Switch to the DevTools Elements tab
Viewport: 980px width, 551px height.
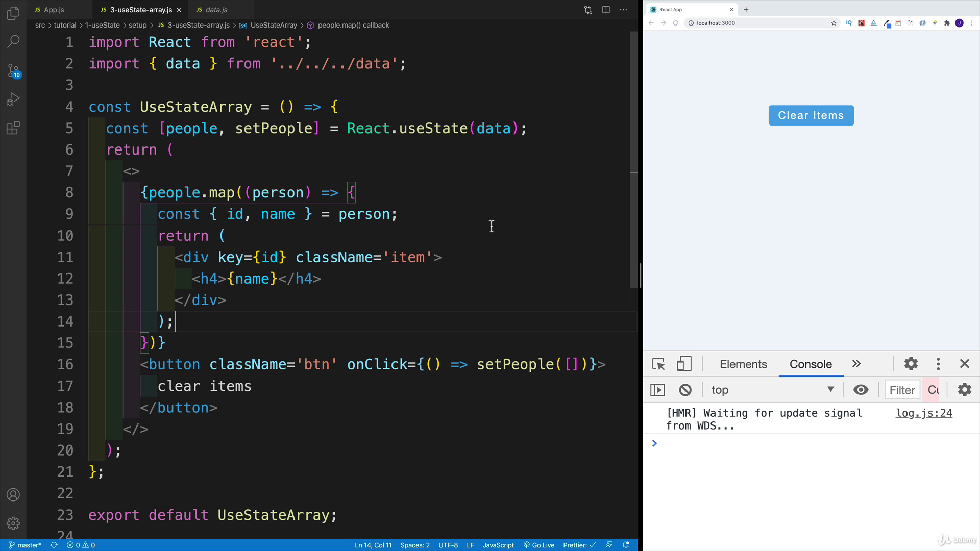tap(743, 364)
